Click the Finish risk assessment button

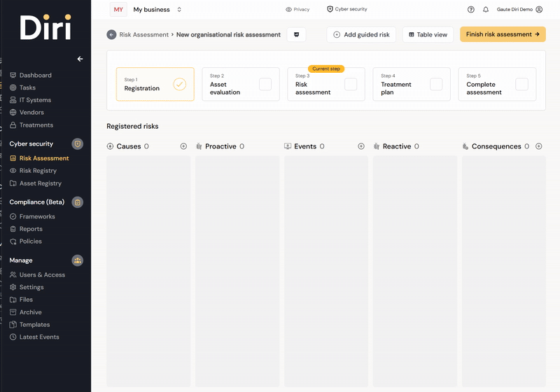coord(503,34)
